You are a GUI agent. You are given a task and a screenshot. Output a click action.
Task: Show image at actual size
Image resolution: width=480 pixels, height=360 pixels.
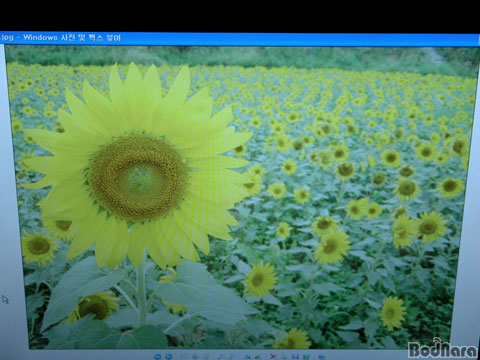point(195,356)
